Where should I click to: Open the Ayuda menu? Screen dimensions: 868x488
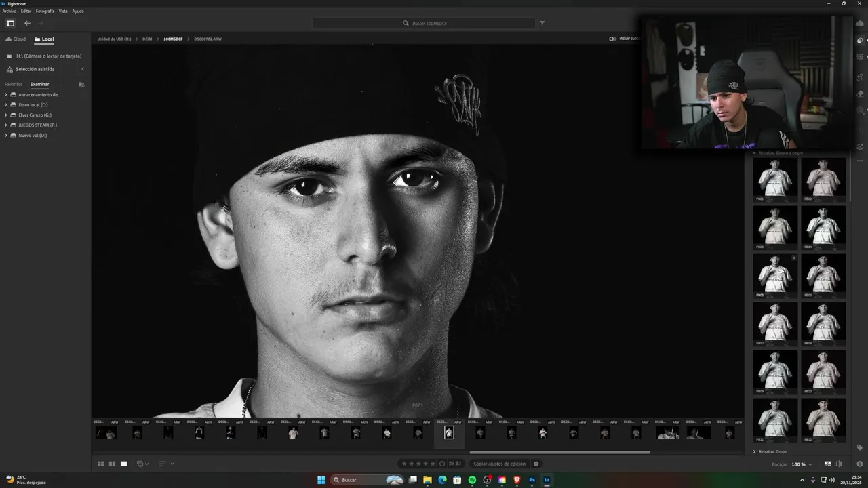pyautogui.click(x=78, y=11)
